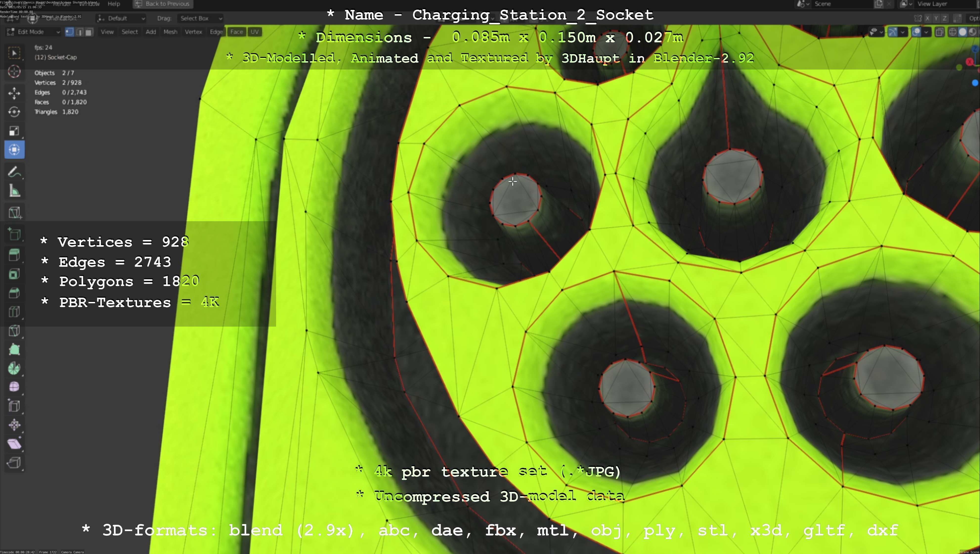Screen dimensions: 980x554
Task: Select the Rotate tool
Action: [x=14, y=112]
